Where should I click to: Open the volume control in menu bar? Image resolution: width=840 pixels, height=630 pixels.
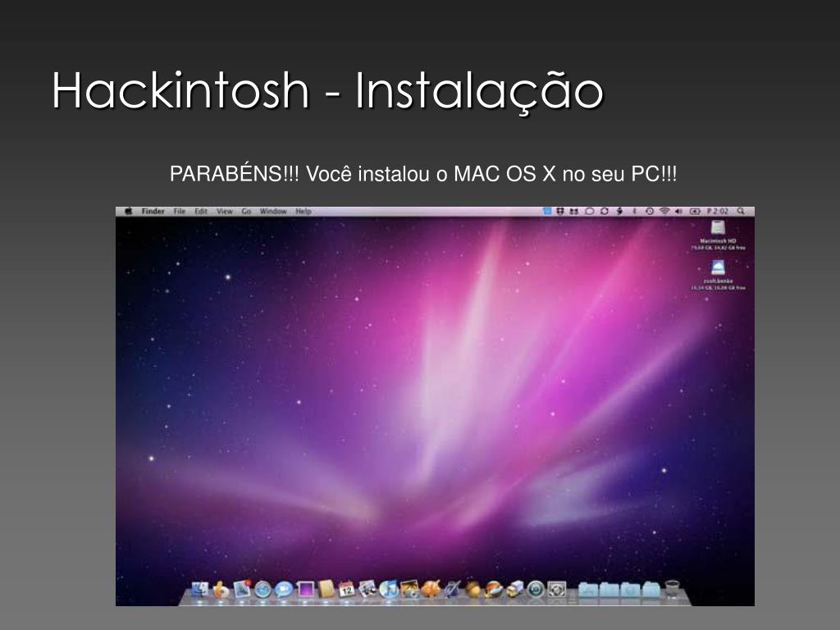tap(678, 211)
